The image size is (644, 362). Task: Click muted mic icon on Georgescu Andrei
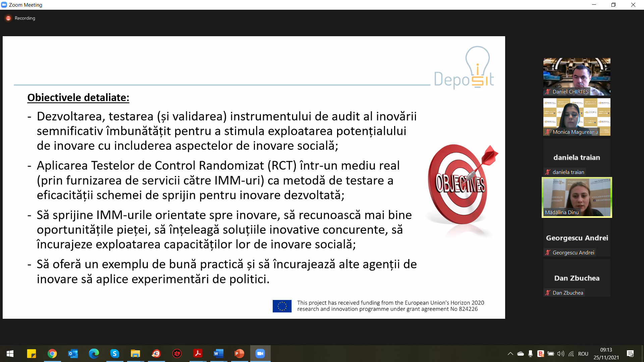(548, 252)
